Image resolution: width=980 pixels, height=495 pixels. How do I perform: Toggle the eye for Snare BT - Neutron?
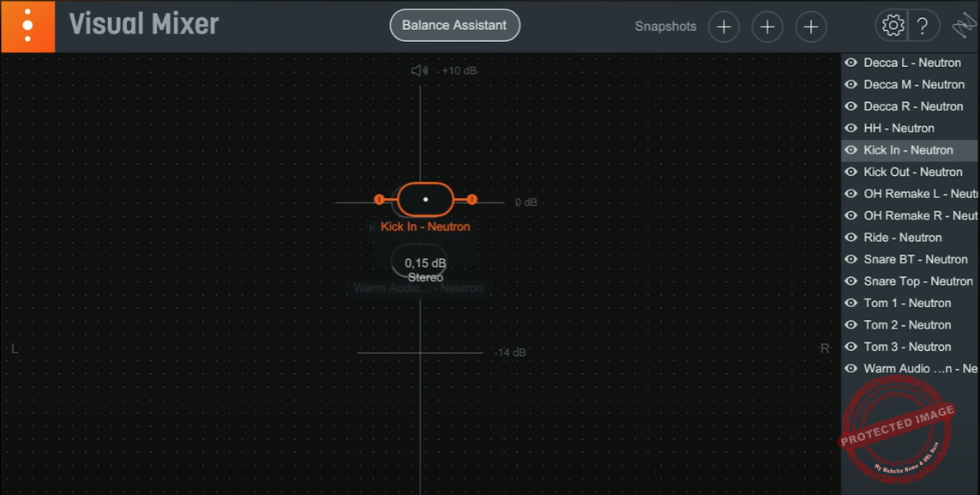(x=851, y=259)
